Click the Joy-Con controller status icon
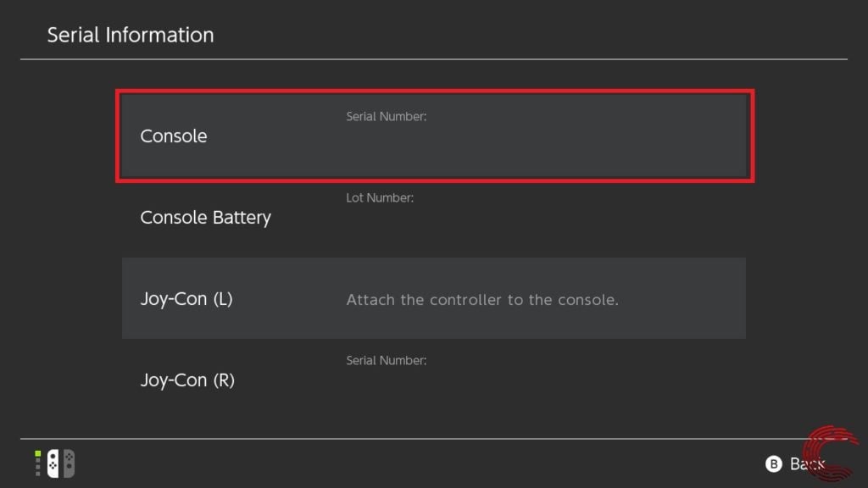This screenshot has height=488, width=868. coord(61,463)
